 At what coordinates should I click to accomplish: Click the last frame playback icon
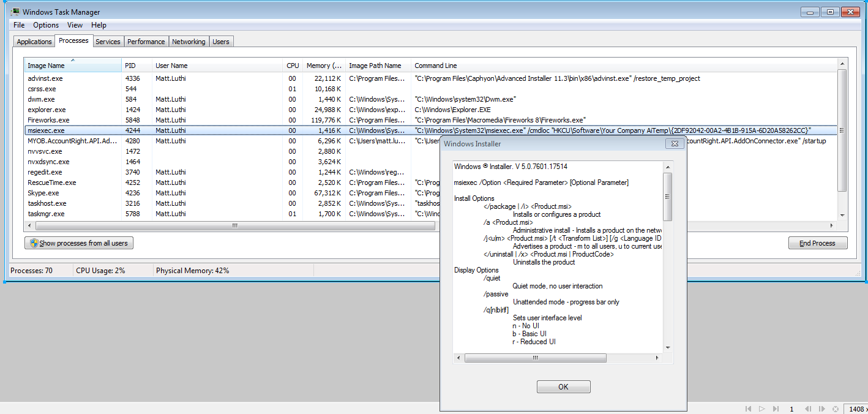coord(775,408)
